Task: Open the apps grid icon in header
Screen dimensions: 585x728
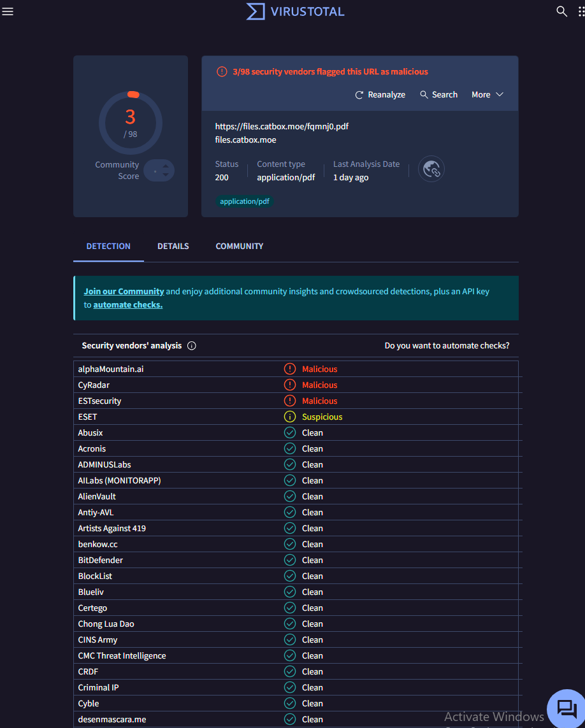Action: pyautogui.click(x=581, y=11)
